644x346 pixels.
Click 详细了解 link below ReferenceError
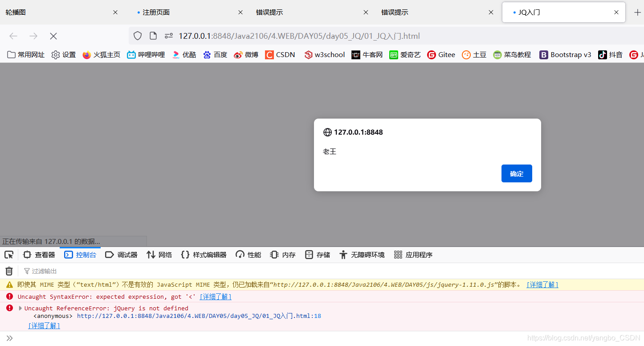[x=44, y=326]
